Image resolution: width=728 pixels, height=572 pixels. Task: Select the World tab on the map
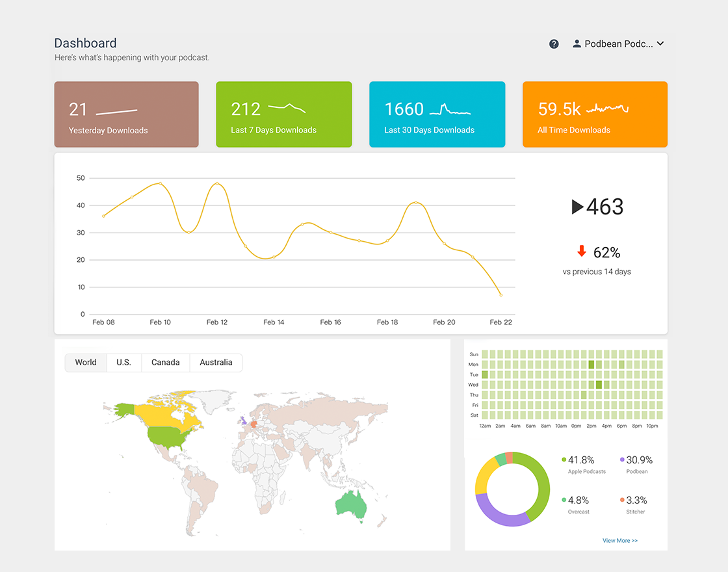point(85,362)
